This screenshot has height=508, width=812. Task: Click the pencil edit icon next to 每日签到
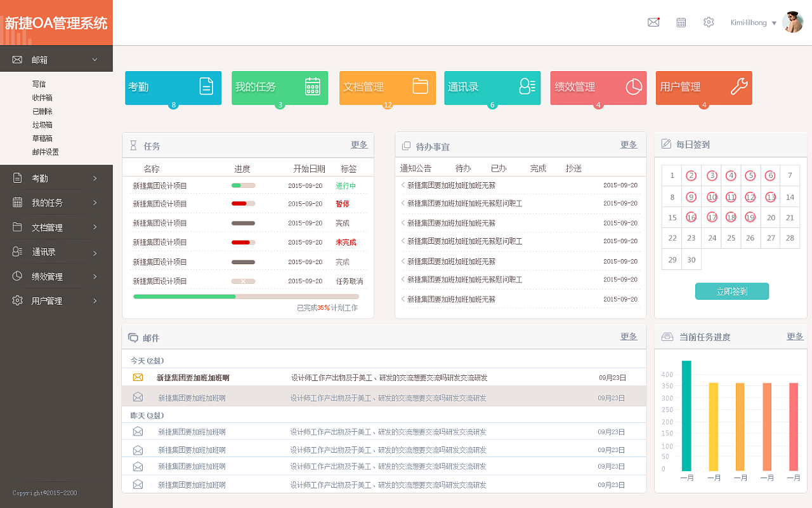click(x=666, y=144)
